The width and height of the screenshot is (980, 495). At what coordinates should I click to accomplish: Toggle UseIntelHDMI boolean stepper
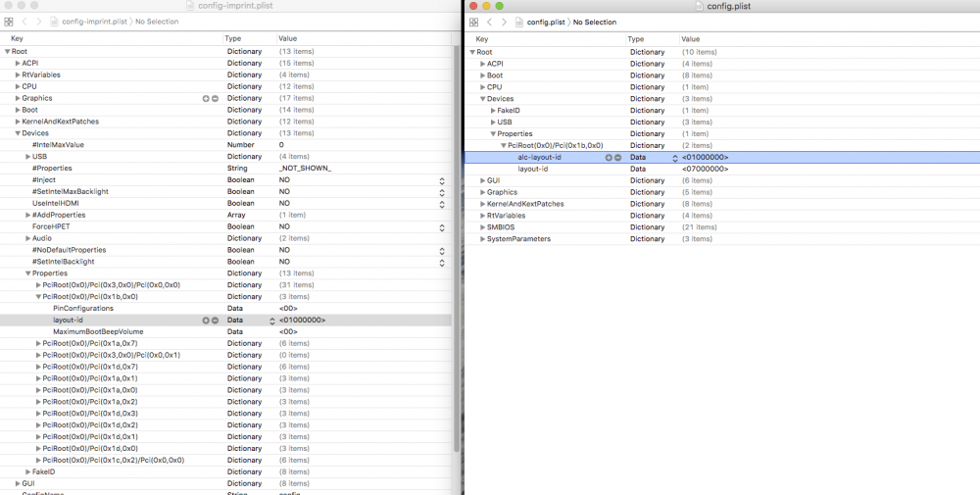tap(442, 204)
